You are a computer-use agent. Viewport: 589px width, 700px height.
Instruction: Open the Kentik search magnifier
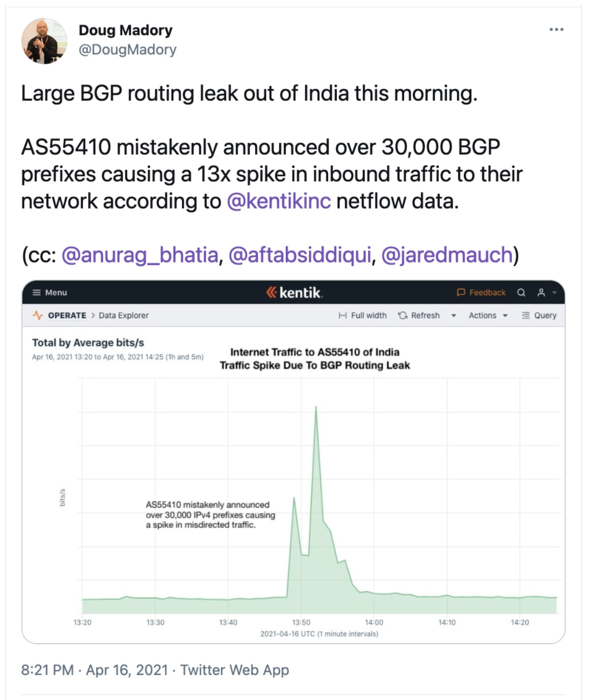click(x=521, y=293)
